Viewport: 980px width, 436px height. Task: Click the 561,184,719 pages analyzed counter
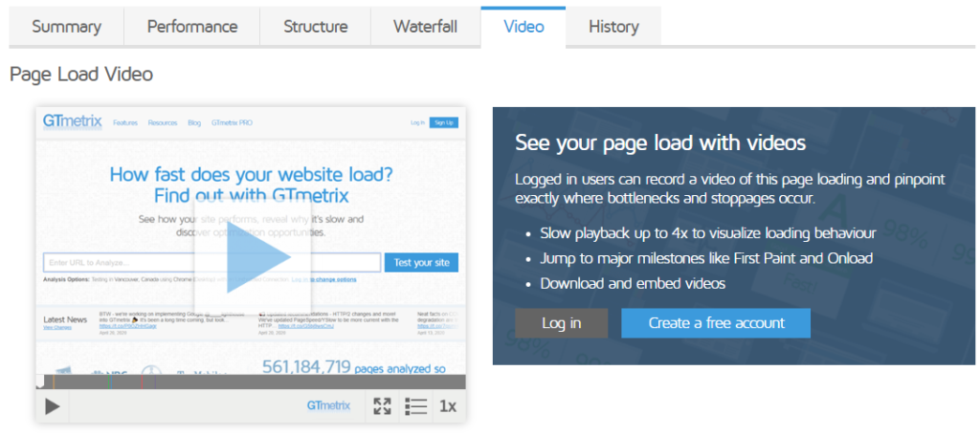(354, 366)
